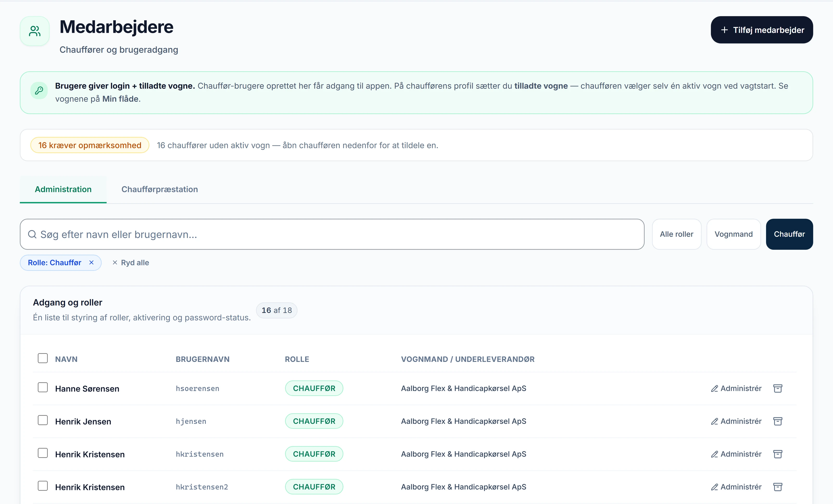The height and width of the screenshot is (504, 833).
Task: Click CHAUFFØR role badge for Hanne Sørensen
Action: 314,388
